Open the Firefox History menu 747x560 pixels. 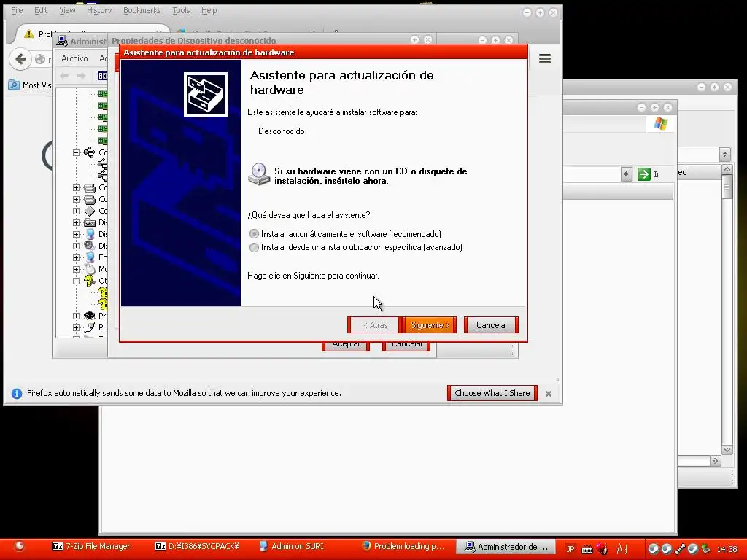click(x=99, y=10)
